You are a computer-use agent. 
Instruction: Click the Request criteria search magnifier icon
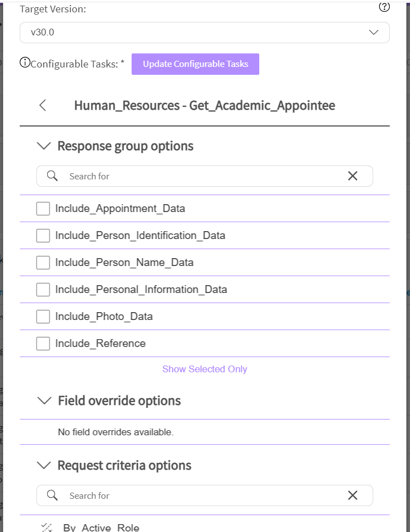52,495
